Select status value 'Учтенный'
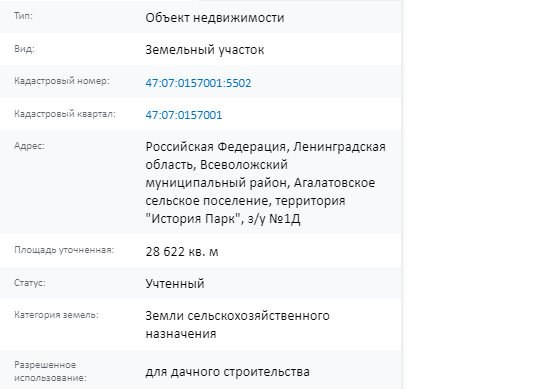 (x=175, y=284)
